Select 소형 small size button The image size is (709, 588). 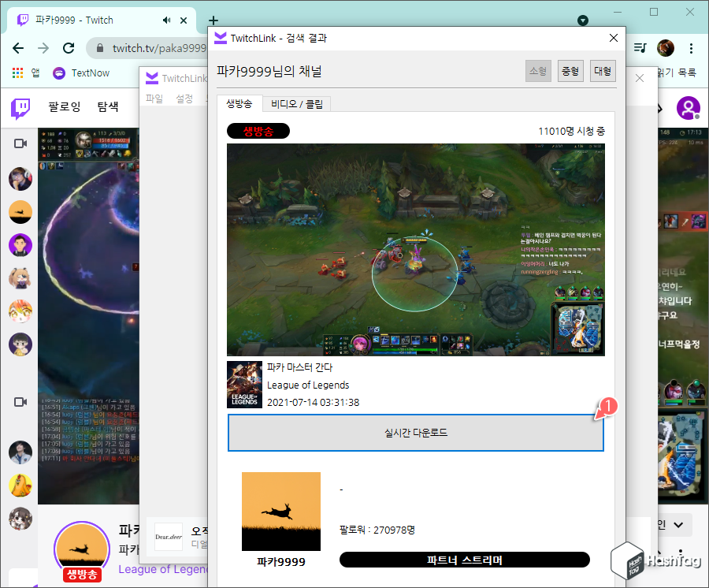tap(538, 71)
